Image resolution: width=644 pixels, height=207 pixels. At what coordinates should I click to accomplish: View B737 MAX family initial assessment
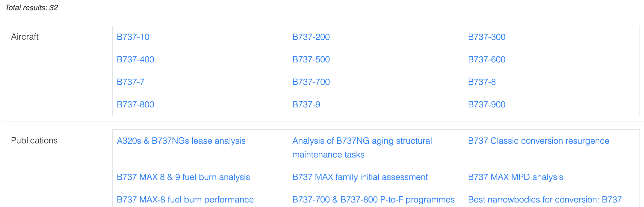pyautogui.click(x=360, y=177)
